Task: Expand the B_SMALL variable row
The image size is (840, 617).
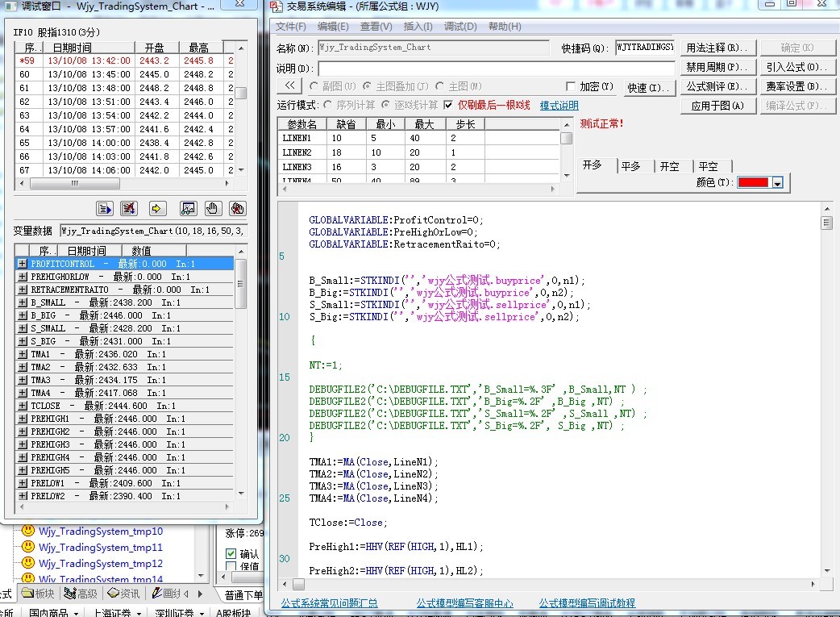Action: (x=22, y=302)
